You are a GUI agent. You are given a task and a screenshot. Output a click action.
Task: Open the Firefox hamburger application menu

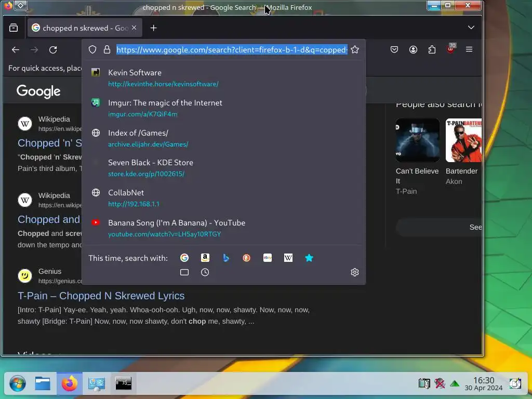[469, 49]
